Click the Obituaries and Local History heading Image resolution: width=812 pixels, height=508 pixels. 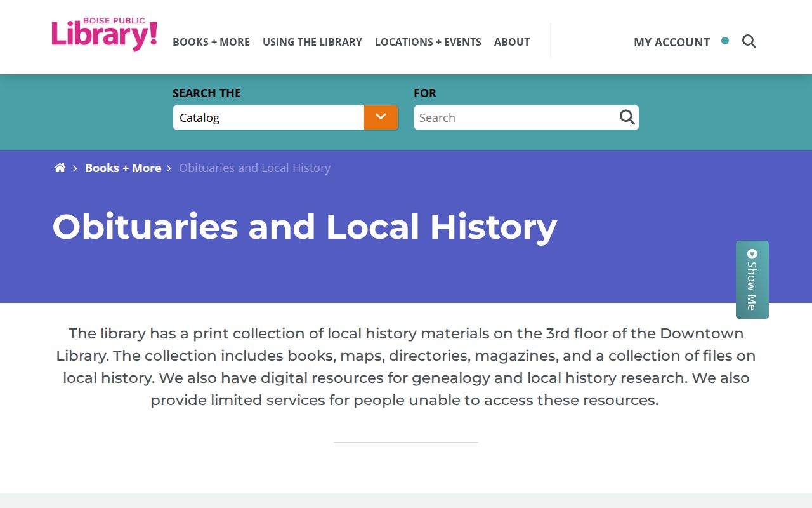coord(304,227)
